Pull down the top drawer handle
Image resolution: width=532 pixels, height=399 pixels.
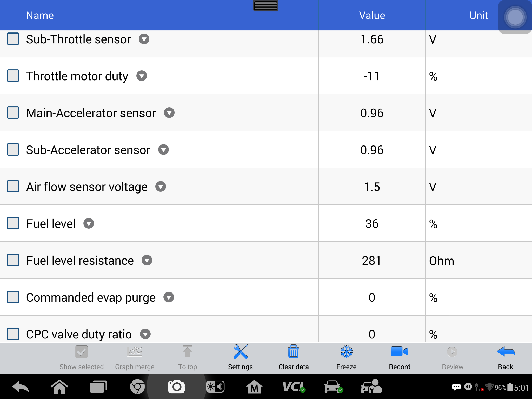(x=266, y=5)
